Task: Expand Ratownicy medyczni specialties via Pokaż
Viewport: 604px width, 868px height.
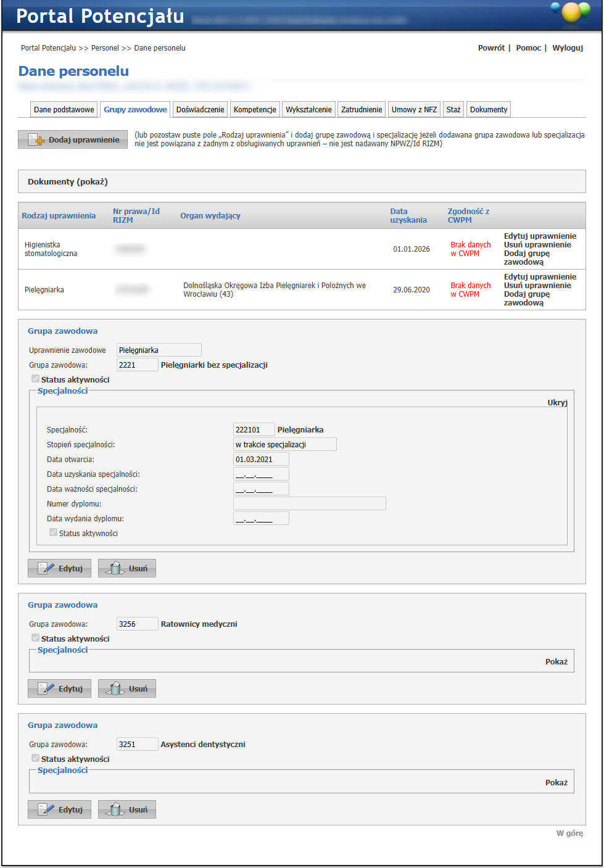Action: 556,661
